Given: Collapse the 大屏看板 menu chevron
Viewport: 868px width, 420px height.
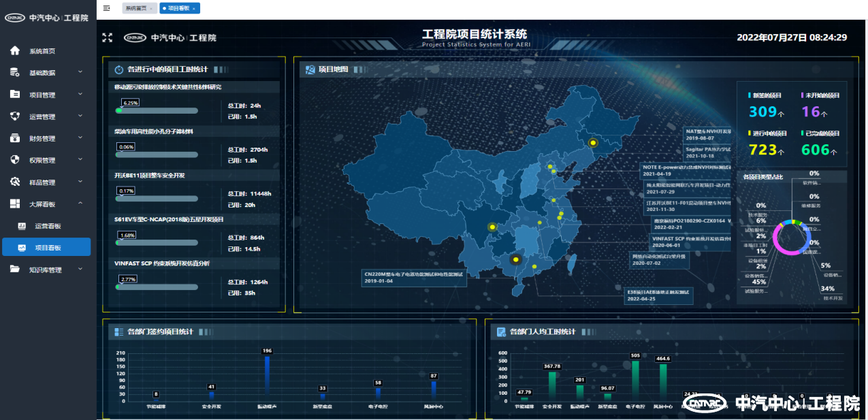Looking at the screenshot, I should point(80,204).
